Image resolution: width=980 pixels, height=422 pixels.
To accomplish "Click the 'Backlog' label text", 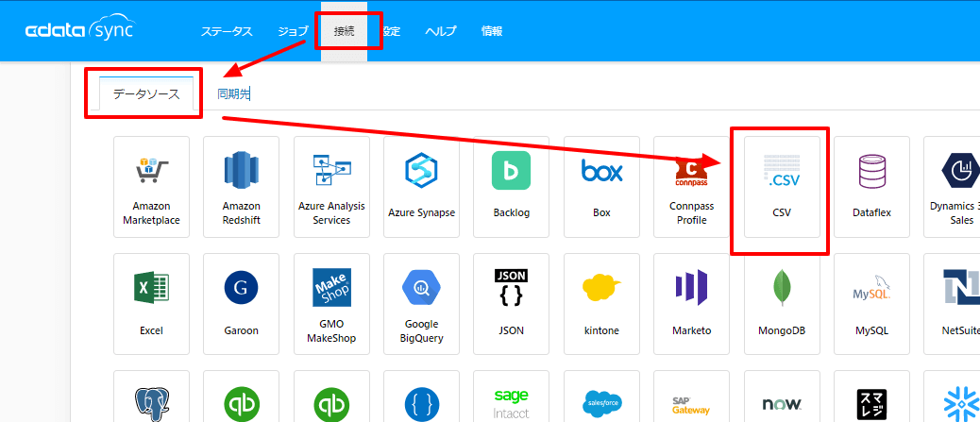I will pyautogui.click(x=512, y=212).
